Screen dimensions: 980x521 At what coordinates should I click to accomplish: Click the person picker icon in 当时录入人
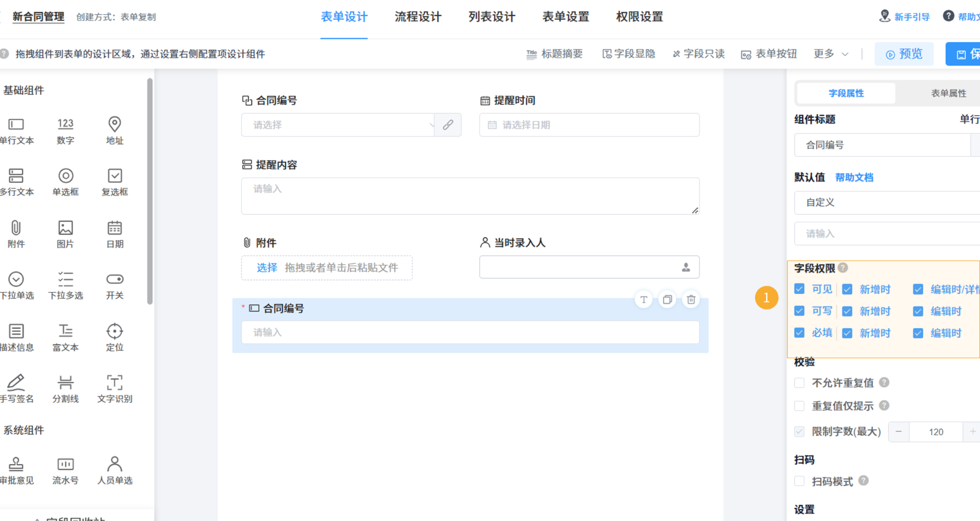(686, 267)
